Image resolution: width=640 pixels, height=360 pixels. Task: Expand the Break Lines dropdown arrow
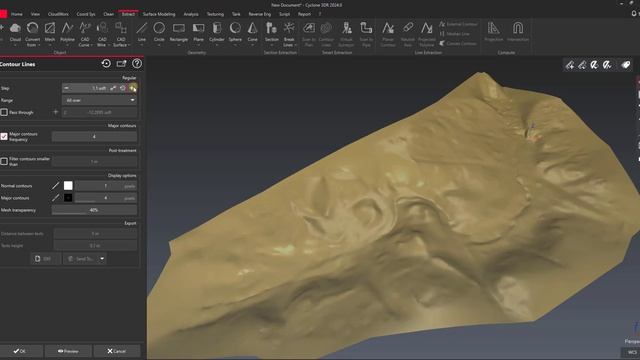pyautogui.click(x=295, y=45)
